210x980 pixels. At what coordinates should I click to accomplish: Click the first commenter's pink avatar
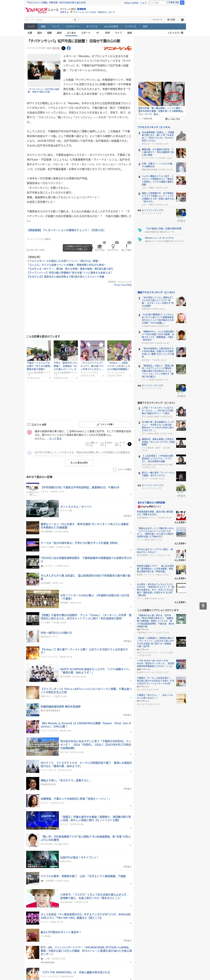29,432
